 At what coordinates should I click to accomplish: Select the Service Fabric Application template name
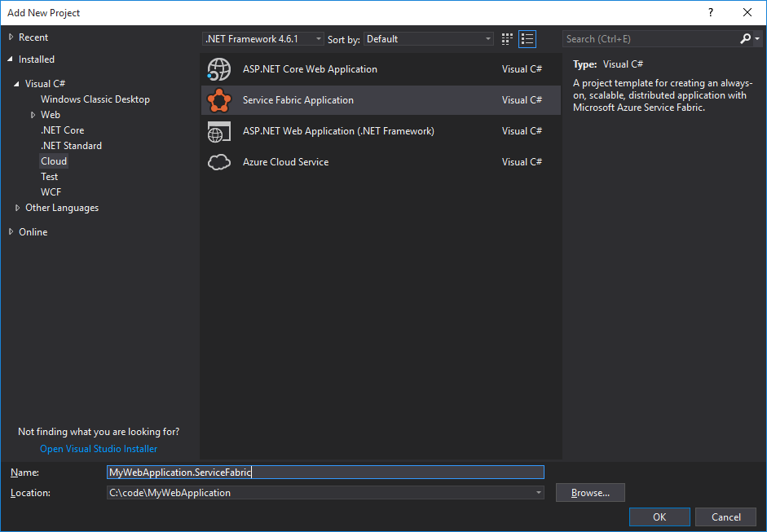pos(298,100)
